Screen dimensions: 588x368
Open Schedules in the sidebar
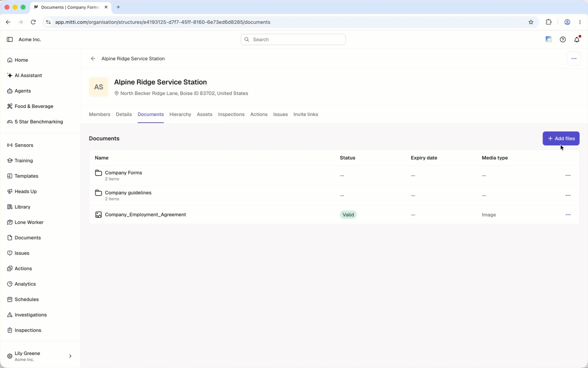tap(23, 299)
